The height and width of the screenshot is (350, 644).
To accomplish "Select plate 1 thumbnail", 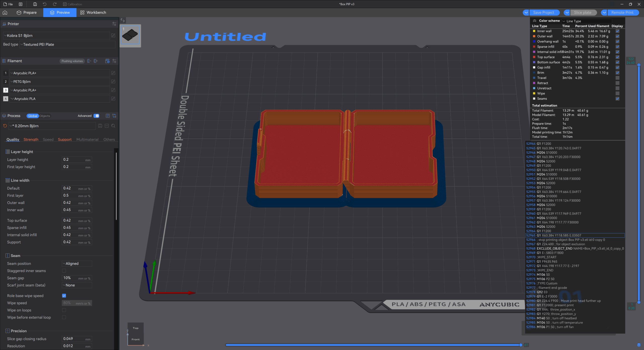I will click(130, 35).
